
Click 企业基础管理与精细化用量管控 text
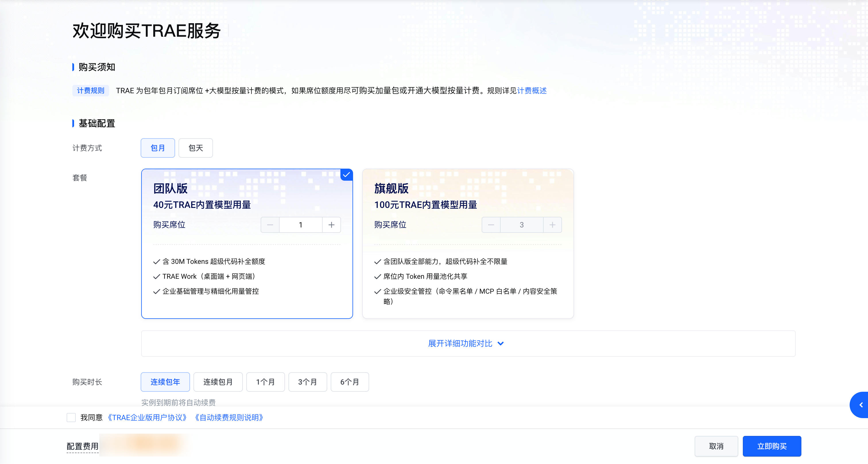(211, 291)
